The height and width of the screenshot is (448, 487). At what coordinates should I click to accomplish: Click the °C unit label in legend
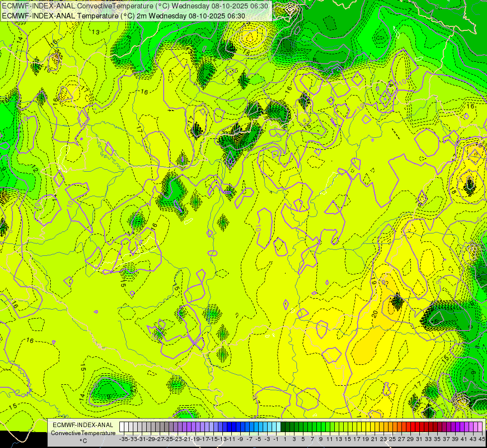[83, 441]
